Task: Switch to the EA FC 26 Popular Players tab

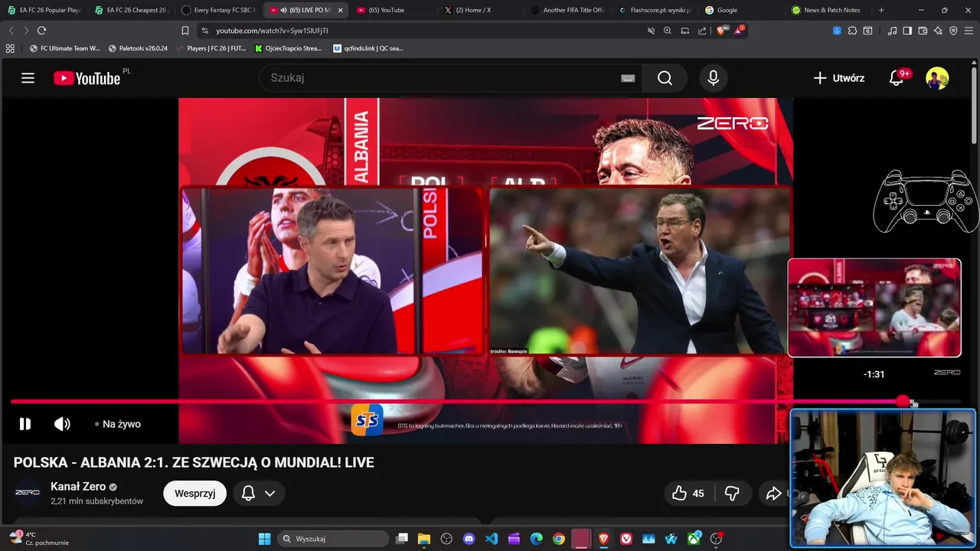Action: 44,10
